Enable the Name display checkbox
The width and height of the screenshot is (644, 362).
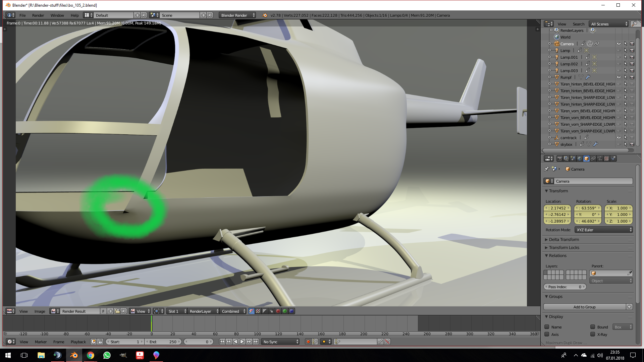point(547,327)
